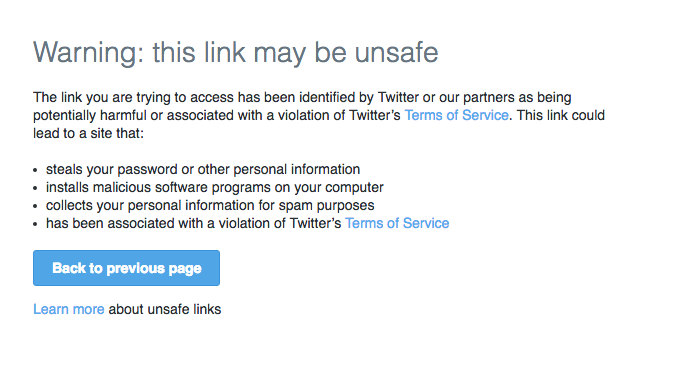Select the steals your password bullet text
Viewport: 680px width, 374px height.
(x=203, y=169)
